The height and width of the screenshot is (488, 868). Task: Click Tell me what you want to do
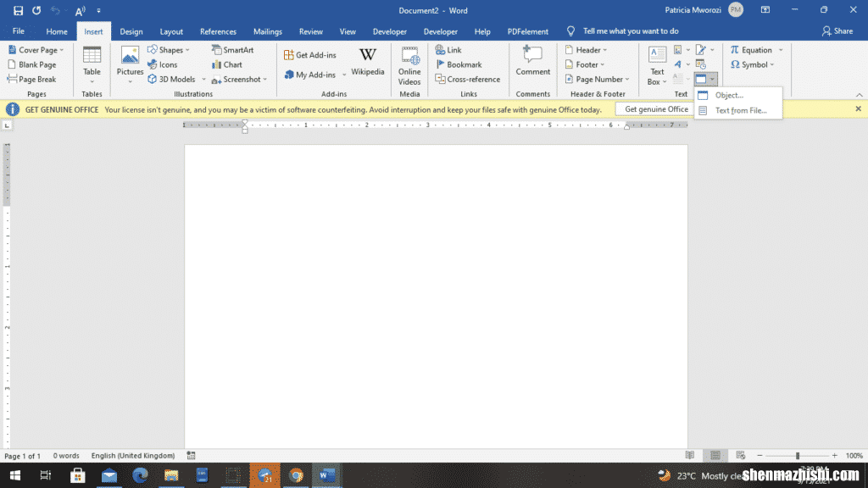(630, 31)
